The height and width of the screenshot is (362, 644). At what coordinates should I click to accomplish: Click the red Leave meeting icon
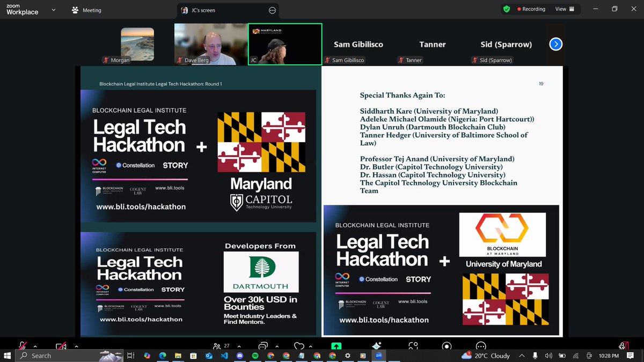click(623, 346)
